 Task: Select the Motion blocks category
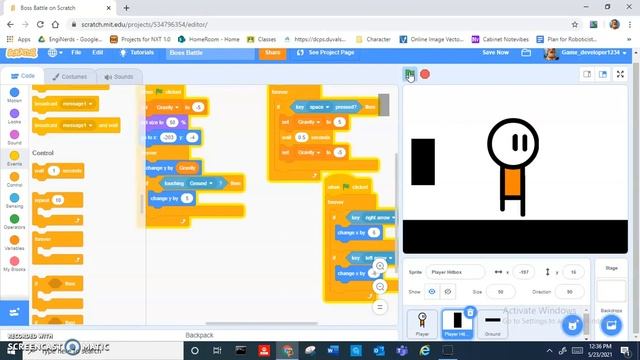coord(14,95)
